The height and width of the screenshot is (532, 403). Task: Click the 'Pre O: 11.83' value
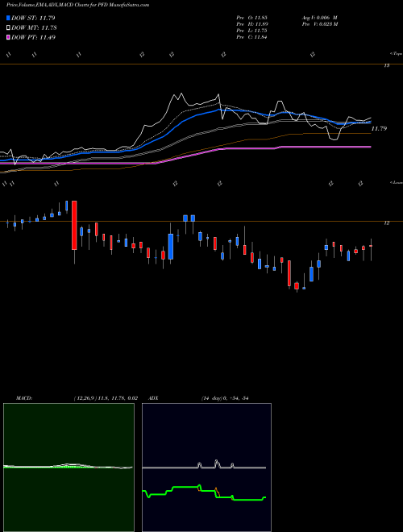pos(251,17)
